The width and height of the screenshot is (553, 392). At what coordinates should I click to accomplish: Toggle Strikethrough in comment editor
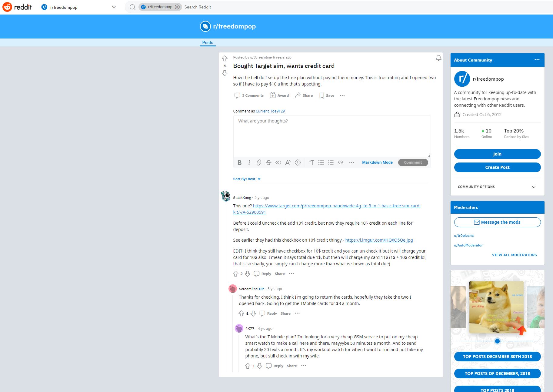[x=268, y=162]
